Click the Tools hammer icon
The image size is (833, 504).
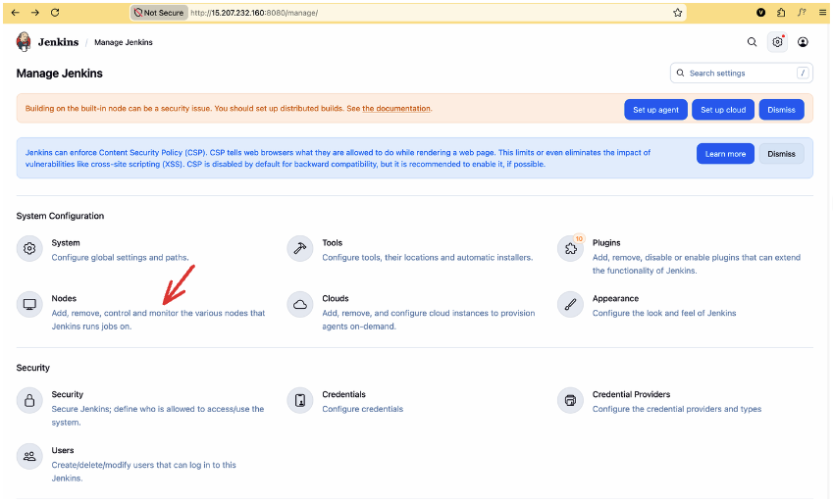pyautogui.click(x=300, y=248)
